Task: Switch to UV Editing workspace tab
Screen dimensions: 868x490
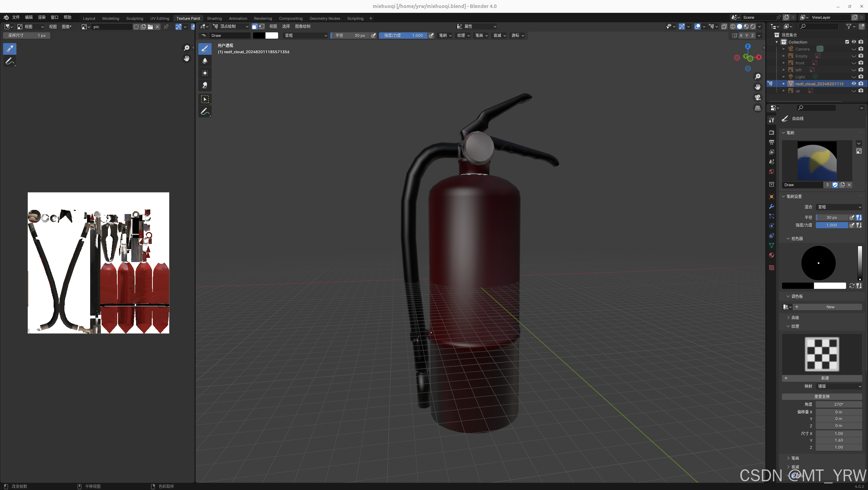Action: (160, 18)
